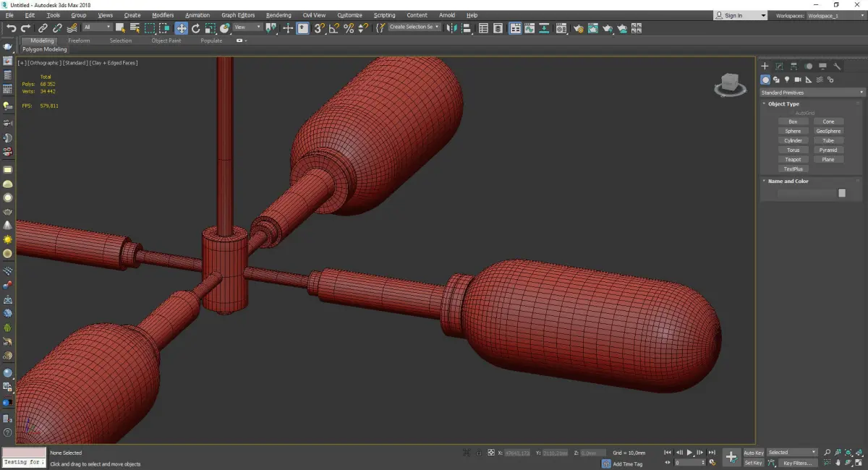The width and height of the screenshot is (868, 470).
Task: Open the Modifiers menu
Action: (163, 15)
